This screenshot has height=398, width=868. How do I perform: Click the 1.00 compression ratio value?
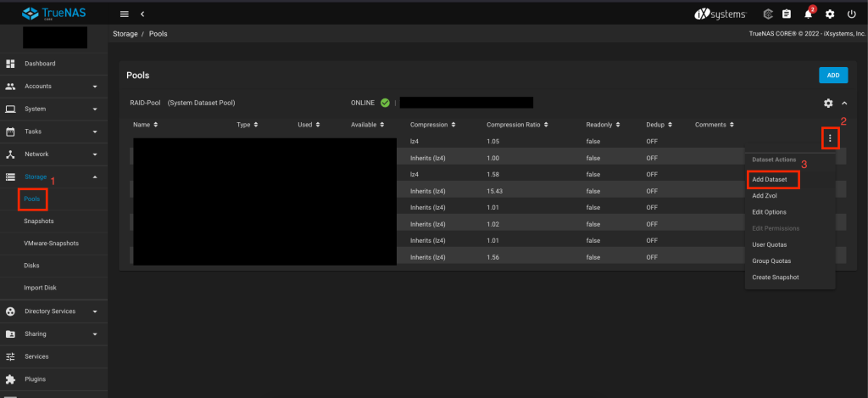point(492,158)
